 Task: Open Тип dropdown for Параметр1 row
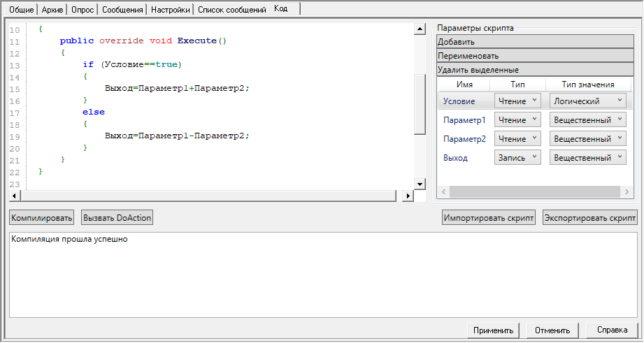[517, 119]
